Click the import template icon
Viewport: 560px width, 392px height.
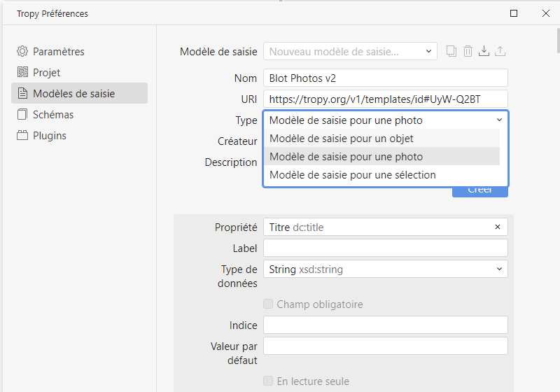click(x=484, y=51)
